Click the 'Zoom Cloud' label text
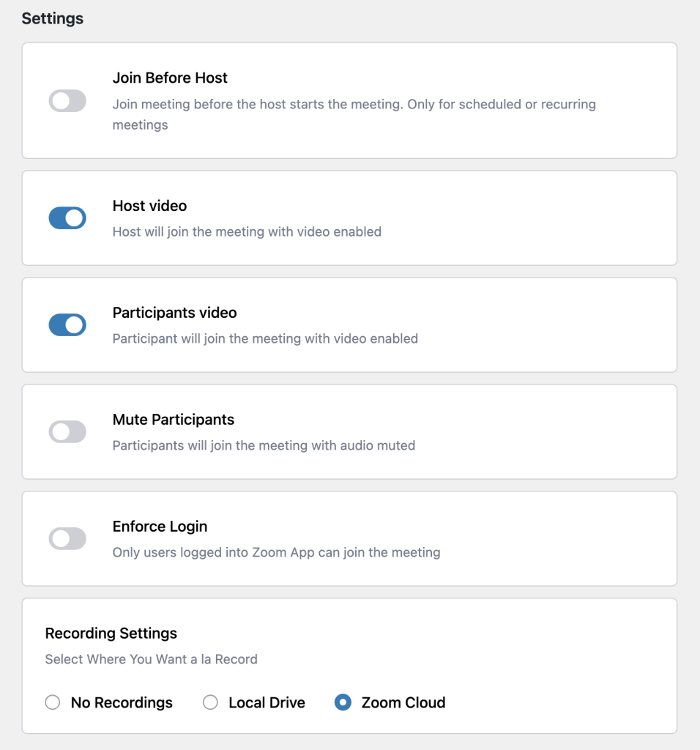Image resolution: width=700 pixels, height=750 pixels. [403, 702]
